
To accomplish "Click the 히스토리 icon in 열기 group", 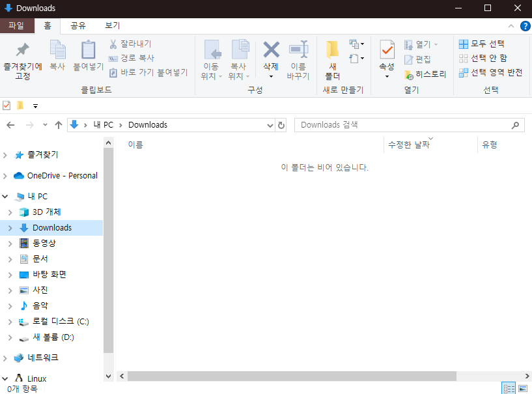I will [409, 75].
